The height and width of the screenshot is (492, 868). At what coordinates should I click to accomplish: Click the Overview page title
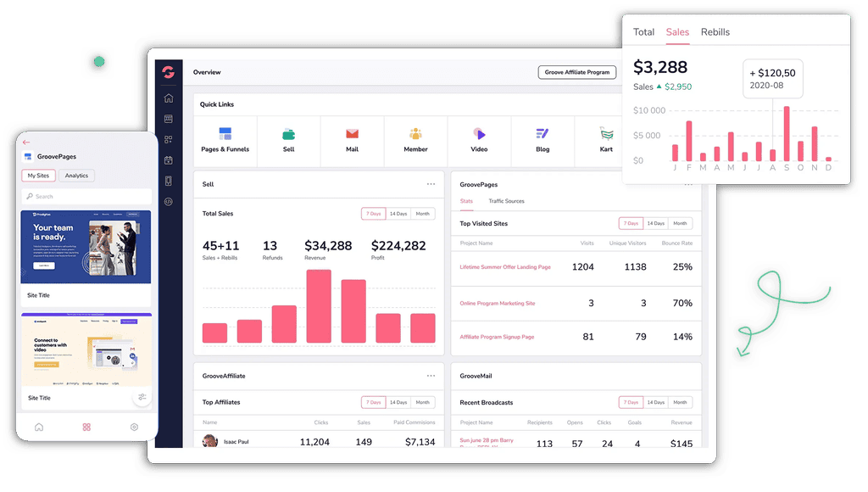coord(207,72)
